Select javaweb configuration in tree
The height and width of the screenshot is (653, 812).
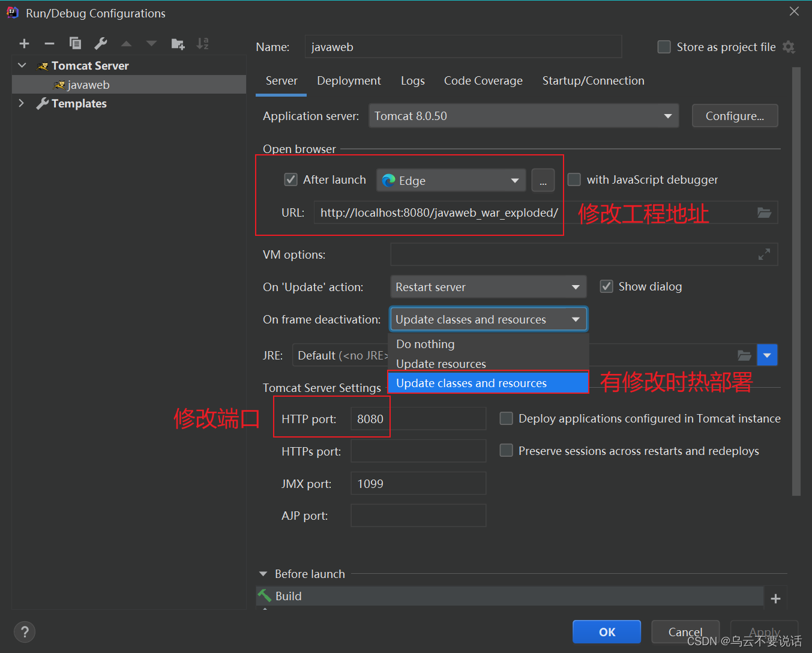[x=129, y=85]
